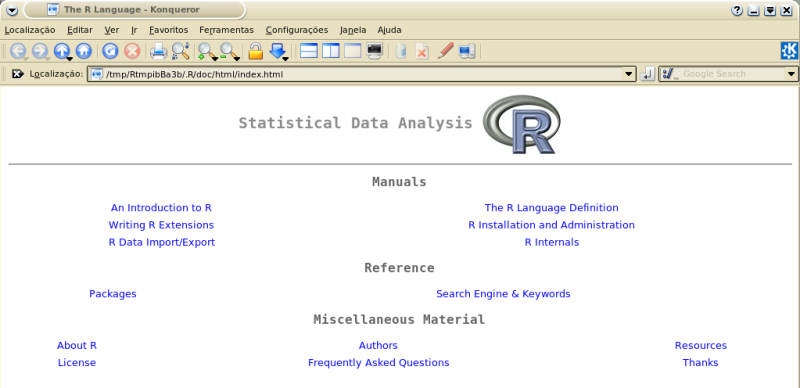Open the Frequently Asked Questions link
Screen dimensions: 800x388
pos(379,363)
